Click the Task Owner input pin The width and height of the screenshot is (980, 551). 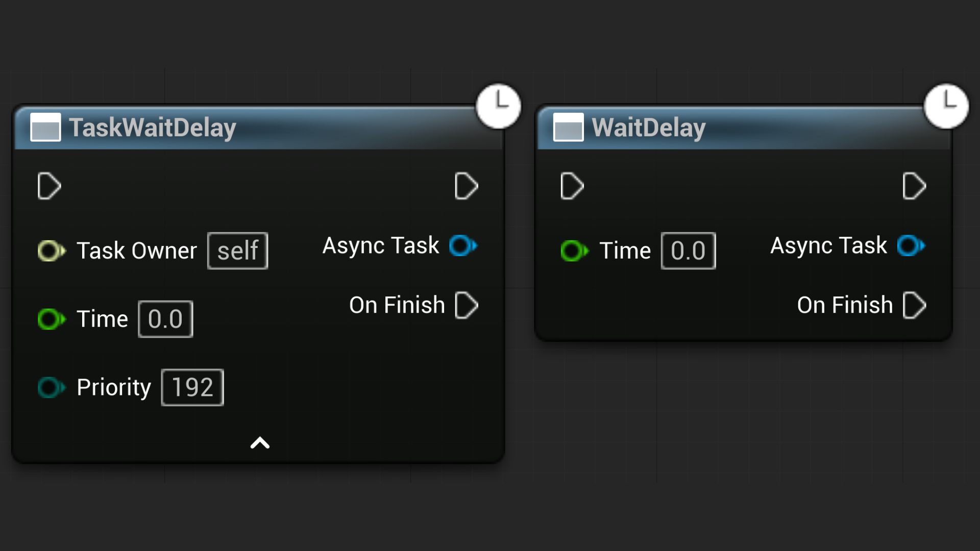coord(51,251)
